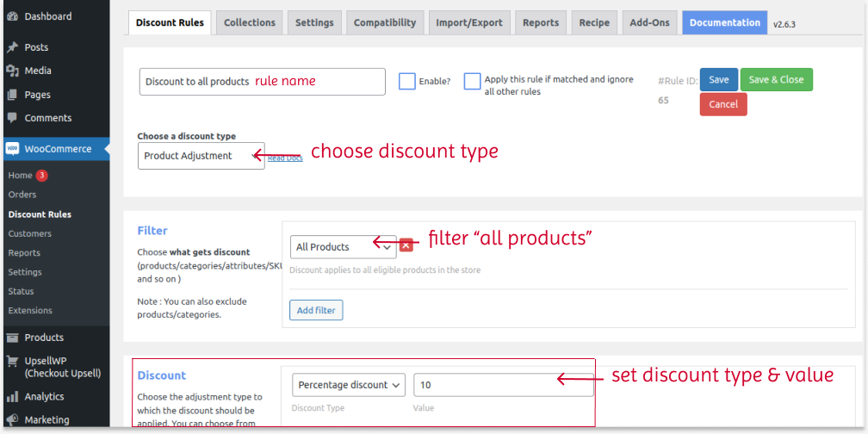Open the Recipe tab
The height and width of the screenshot is (434, 868).
(x=594, y=22)
